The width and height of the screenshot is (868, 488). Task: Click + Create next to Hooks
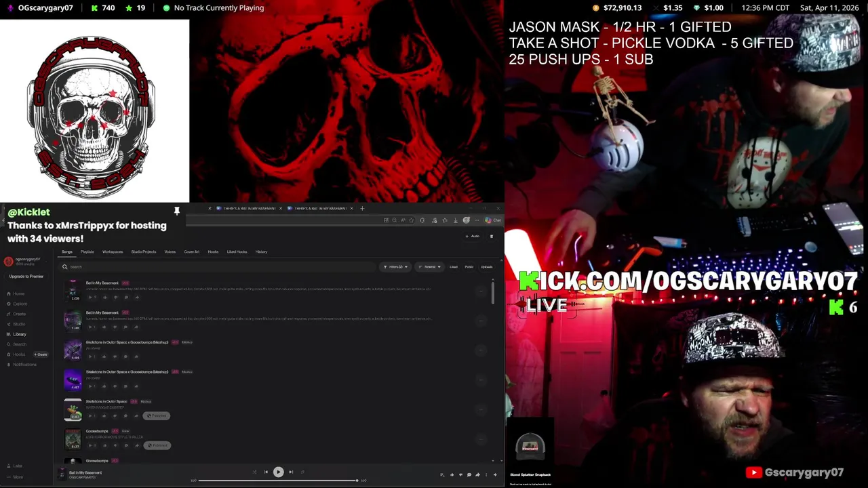tap(41, 354)
